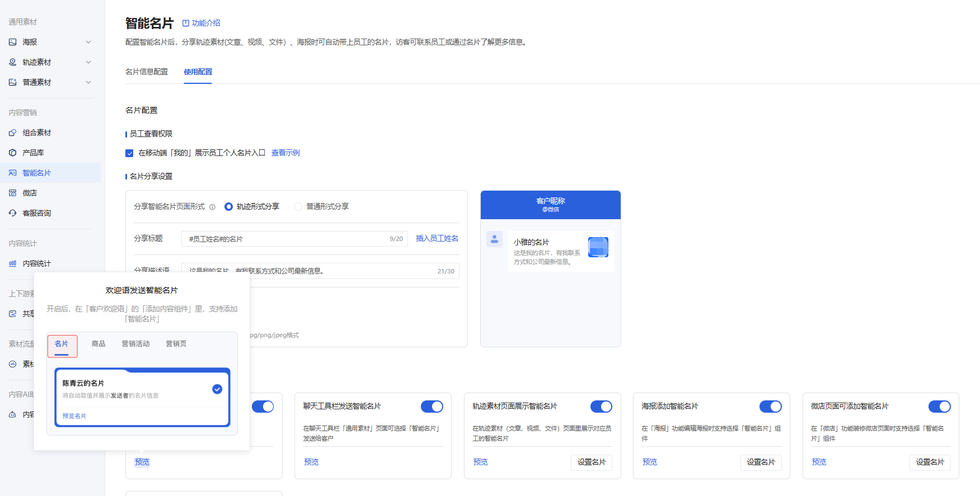Click 预览 under 聊天工具栏发送智能名片
Screen dimensions: 980x496
pos(311,462)
